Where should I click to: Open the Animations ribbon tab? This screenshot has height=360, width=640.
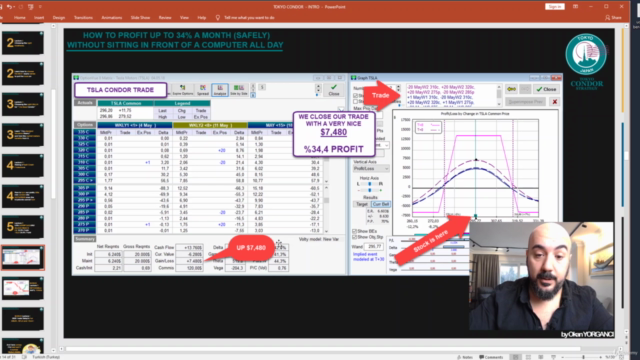(x=111, y=18)
